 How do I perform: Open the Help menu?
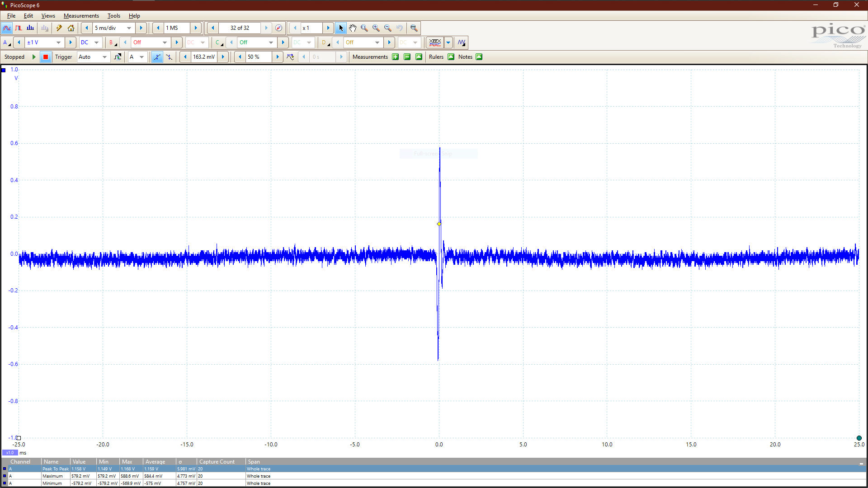[134, 16]
